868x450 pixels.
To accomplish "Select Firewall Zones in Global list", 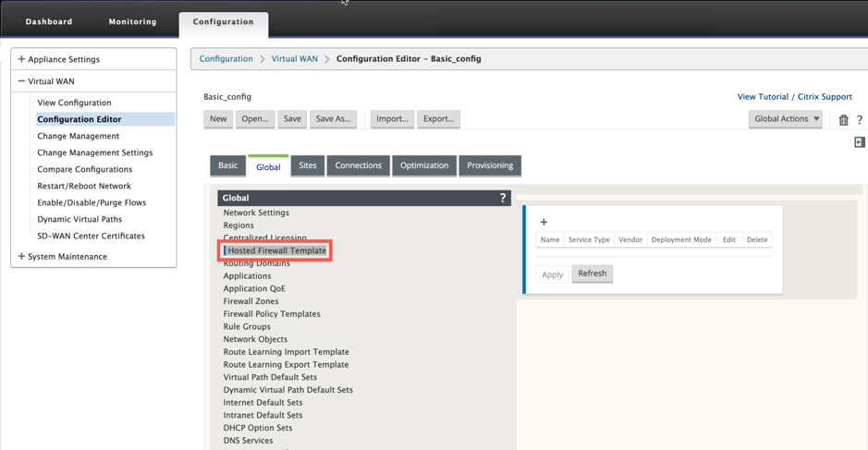I will (x=251, y=301).
